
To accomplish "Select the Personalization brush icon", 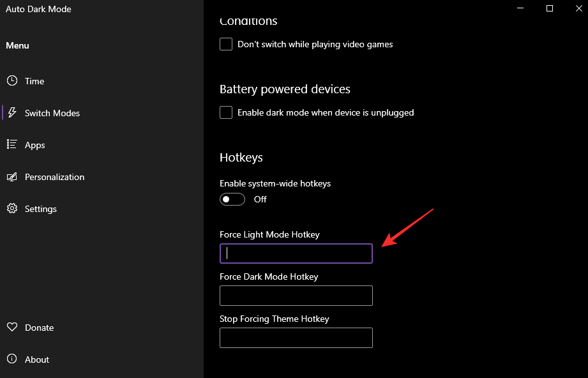I will coord(11,177).
